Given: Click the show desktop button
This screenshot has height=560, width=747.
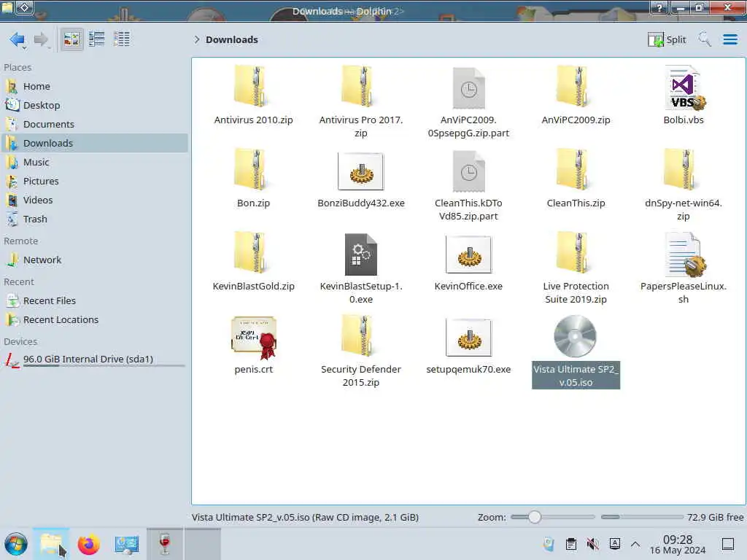Looking at the screenshot, I should [727, 544].
